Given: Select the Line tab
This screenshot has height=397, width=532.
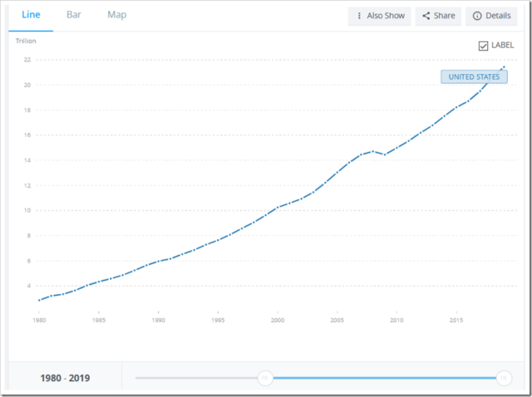Looking at the screenshot, I should [x=31, y=15].
